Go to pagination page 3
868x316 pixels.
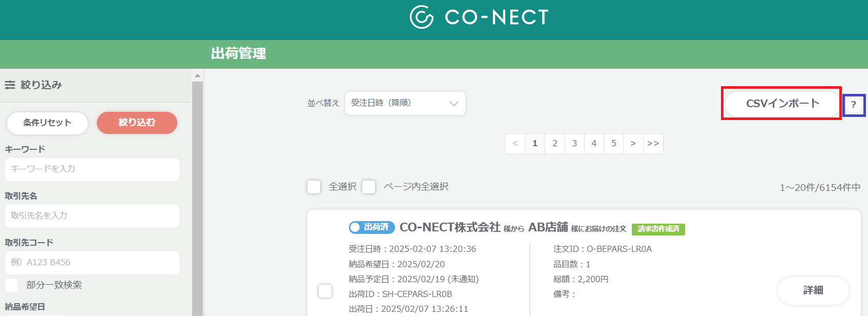[574, 144]
